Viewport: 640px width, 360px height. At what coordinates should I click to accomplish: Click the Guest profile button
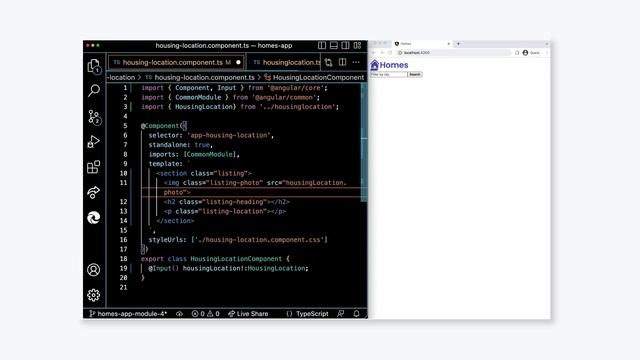531,53
